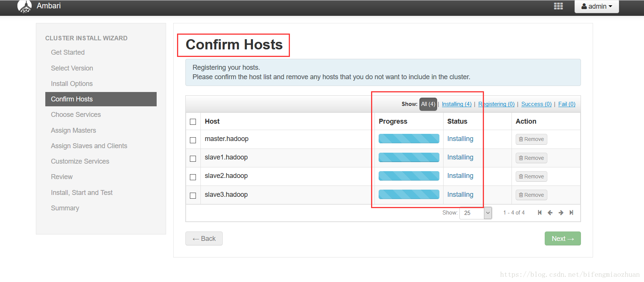Open Review wizard step

pos(62,177)
